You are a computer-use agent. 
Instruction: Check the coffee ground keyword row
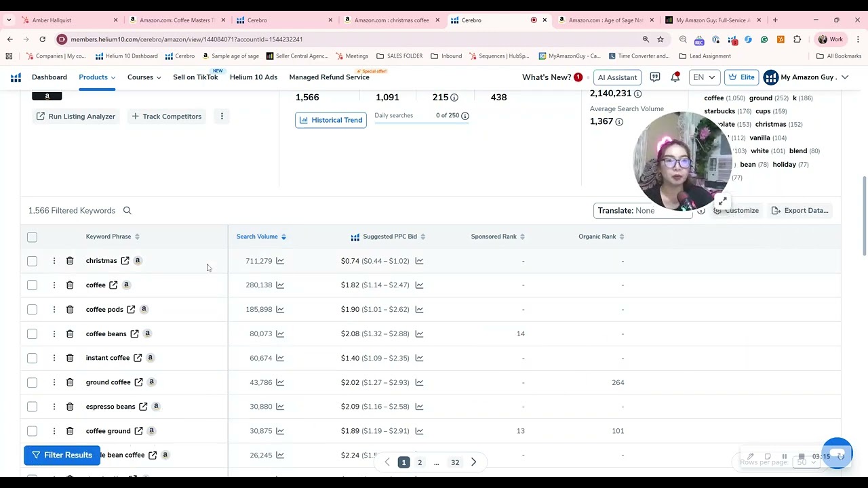pyautogui.click(x=32, y=431)
